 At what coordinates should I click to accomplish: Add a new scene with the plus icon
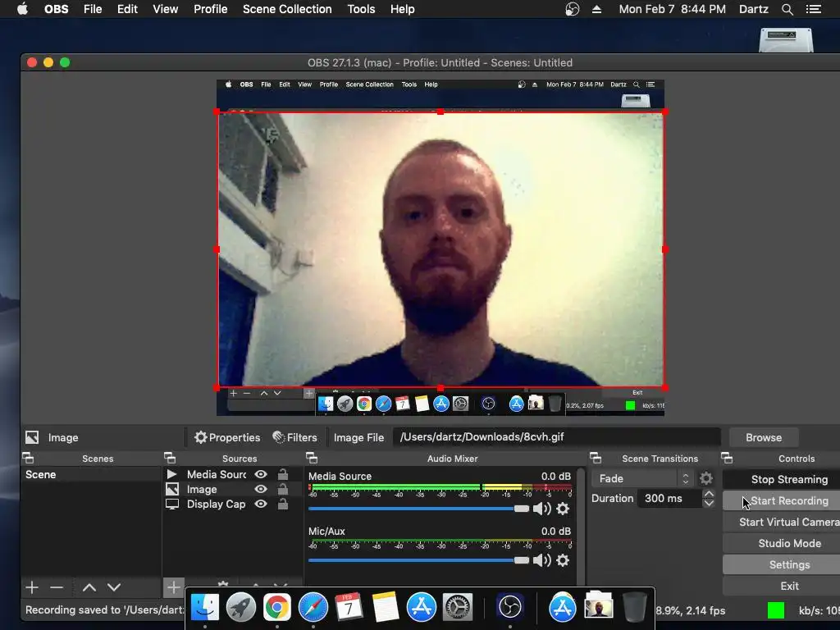[32, 587]
